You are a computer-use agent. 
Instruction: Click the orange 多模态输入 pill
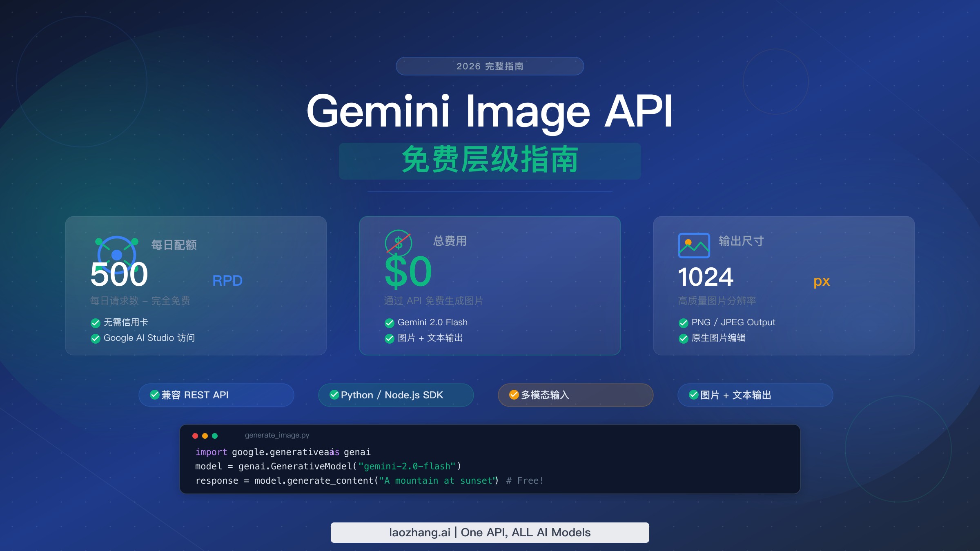click(576, 395)
